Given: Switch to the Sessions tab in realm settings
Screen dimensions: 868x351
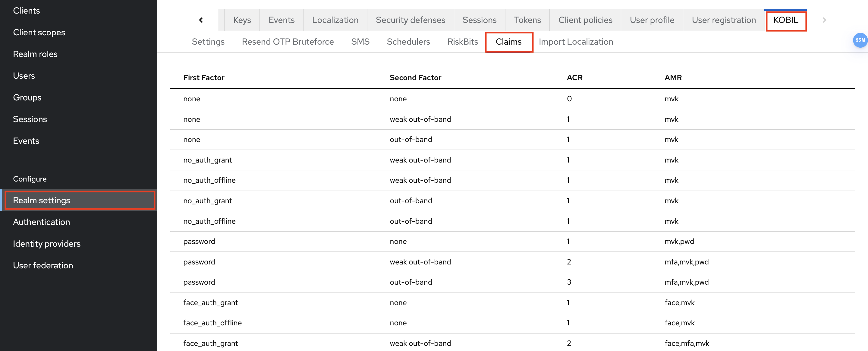Looking at the screenshot, I should pyautogui.click(x=479, y=20).
